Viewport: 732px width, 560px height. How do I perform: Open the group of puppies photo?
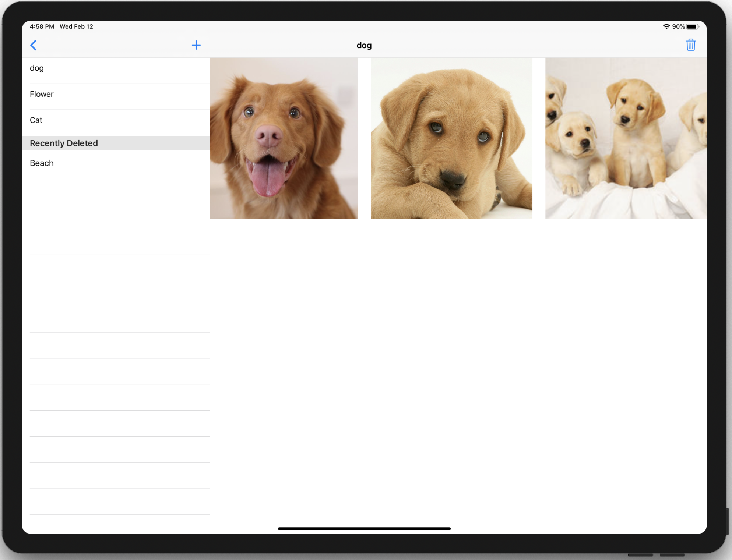626,138
